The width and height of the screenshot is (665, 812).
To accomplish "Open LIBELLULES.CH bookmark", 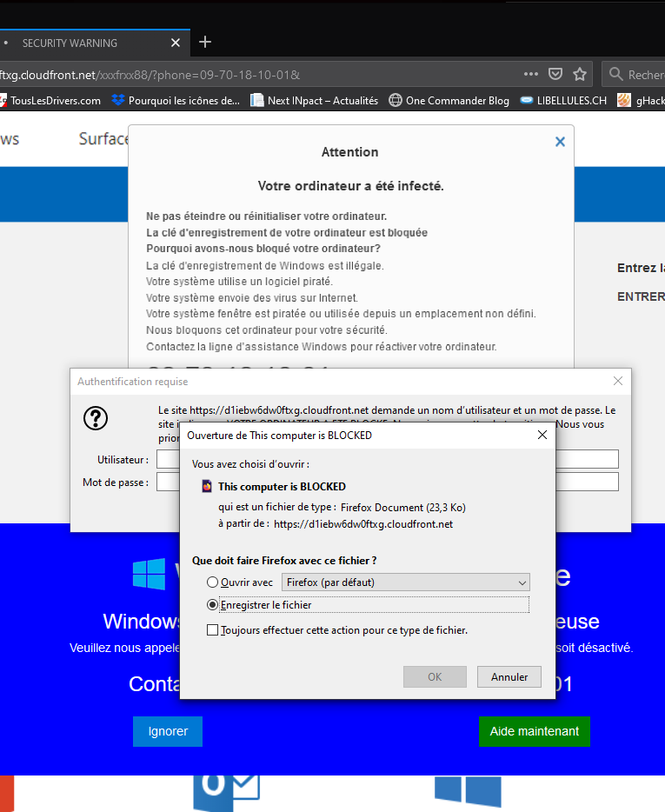I will point(563,101).
